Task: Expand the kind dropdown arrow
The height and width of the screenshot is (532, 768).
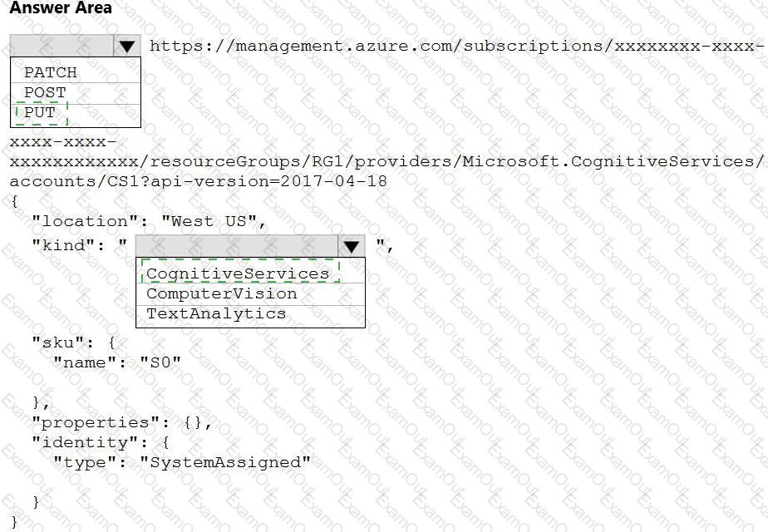Action: pos(352,246)
